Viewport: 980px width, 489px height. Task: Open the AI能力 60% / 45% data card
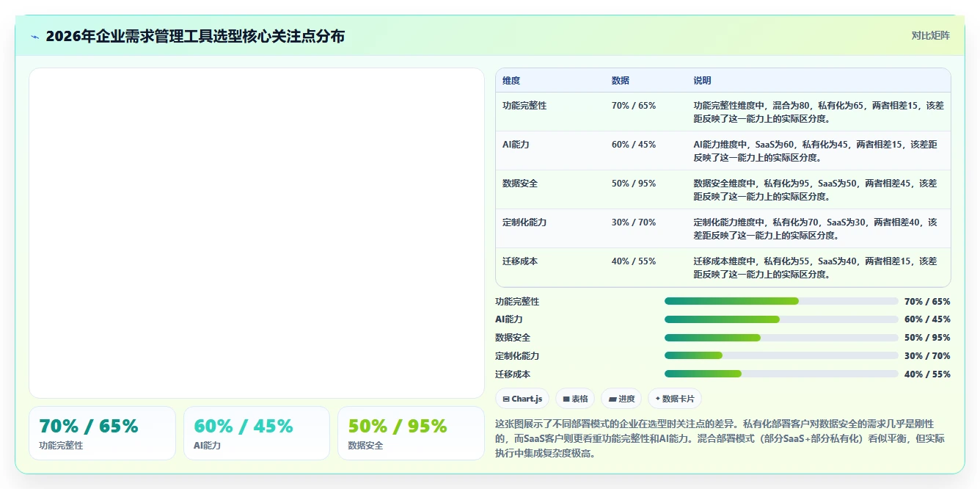tap(257, 433)
